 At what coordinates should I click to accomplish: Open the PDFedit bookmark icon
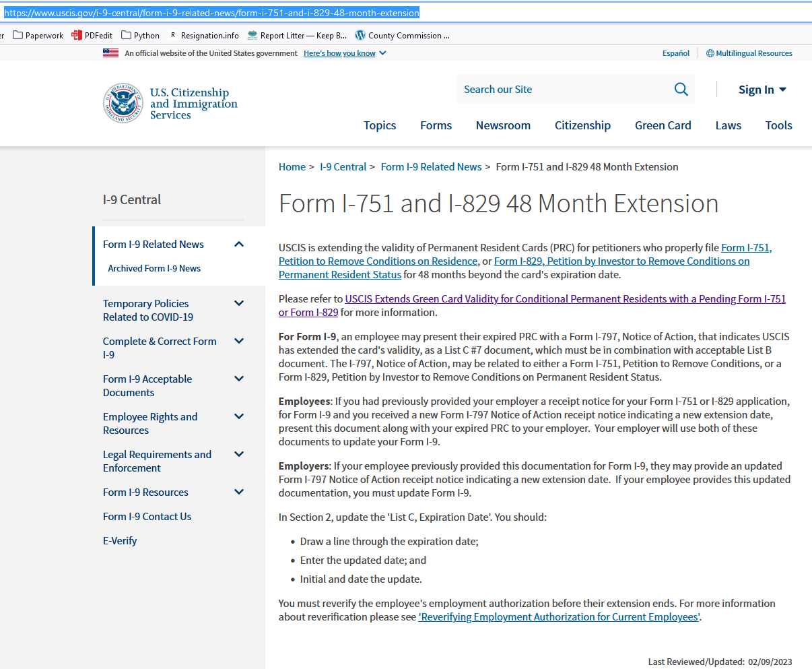[x=77, y=35]
